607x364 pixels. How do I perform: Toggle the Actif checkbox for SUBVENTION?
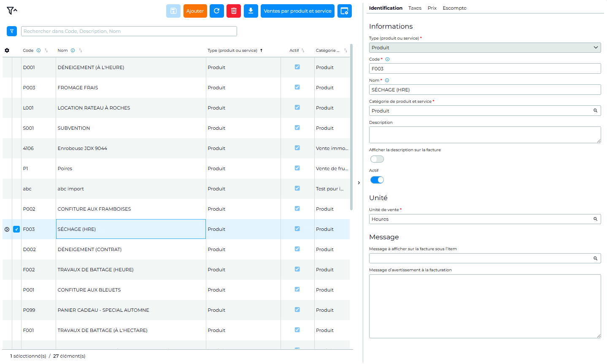[x=297, y=128]
